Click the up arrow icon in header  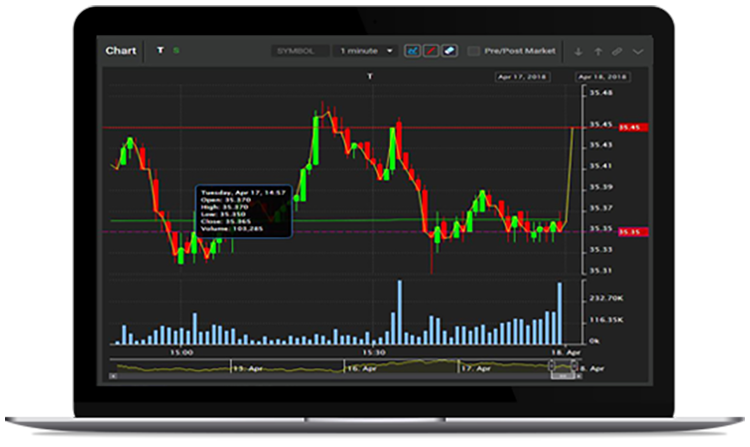598,51
